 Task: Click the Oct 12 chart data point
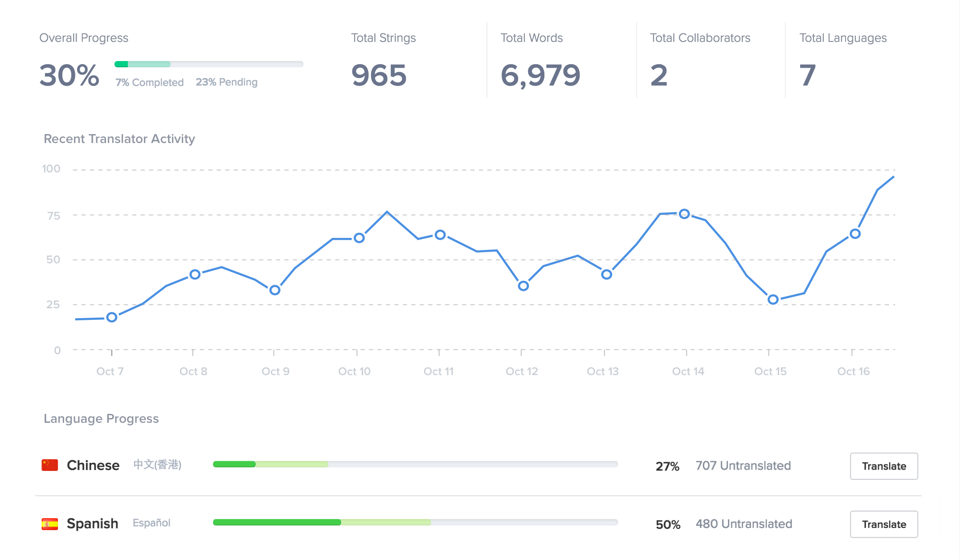(523, 286)
